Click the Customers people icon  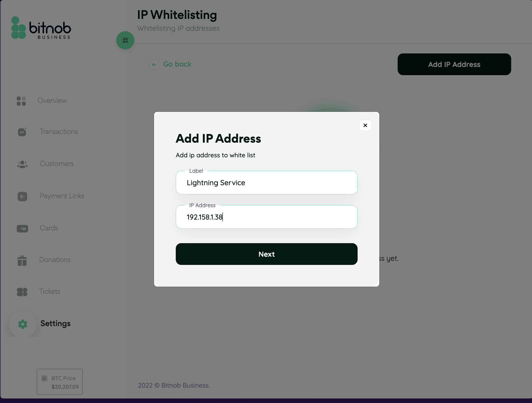(x=22, y=164)
